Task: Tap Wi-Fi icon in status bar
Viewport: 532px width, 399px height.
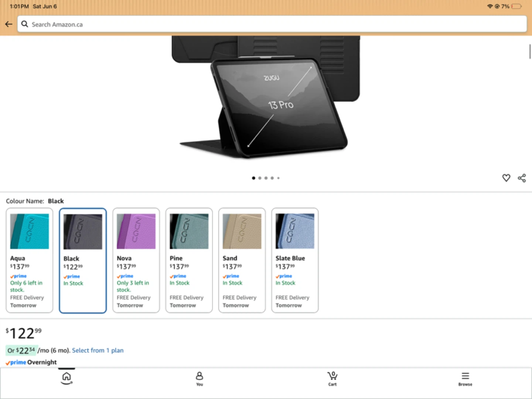Action: 490,6
